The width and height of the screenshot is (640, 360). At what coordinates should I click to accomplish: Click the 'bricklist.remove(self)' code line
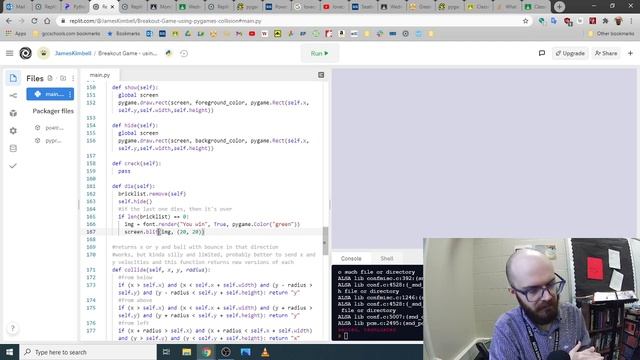click(152, 194)
